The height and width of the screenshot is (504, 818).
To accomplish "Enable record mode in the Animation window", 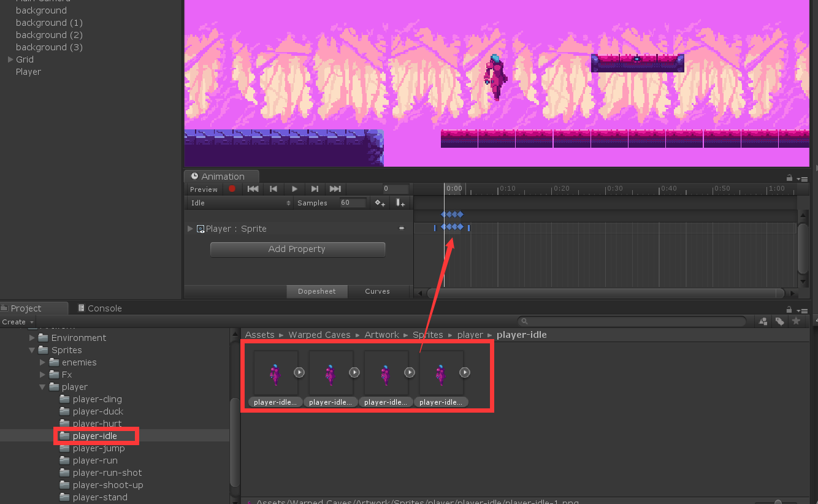I will point(232,189).
